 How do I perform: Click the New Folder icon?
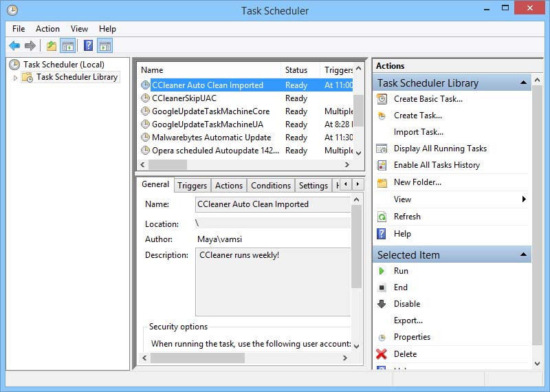pos(382,182)
